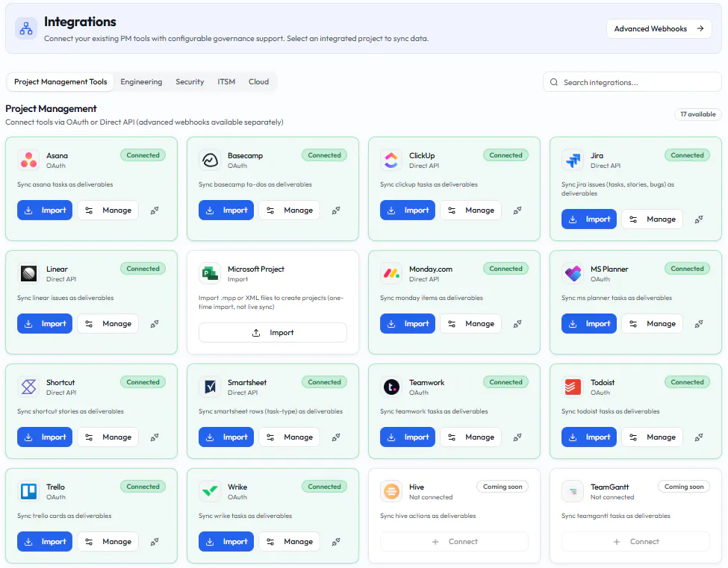Import issues from Linear
The width and height of the screenshot is (728, 568).
coord(45,323)
